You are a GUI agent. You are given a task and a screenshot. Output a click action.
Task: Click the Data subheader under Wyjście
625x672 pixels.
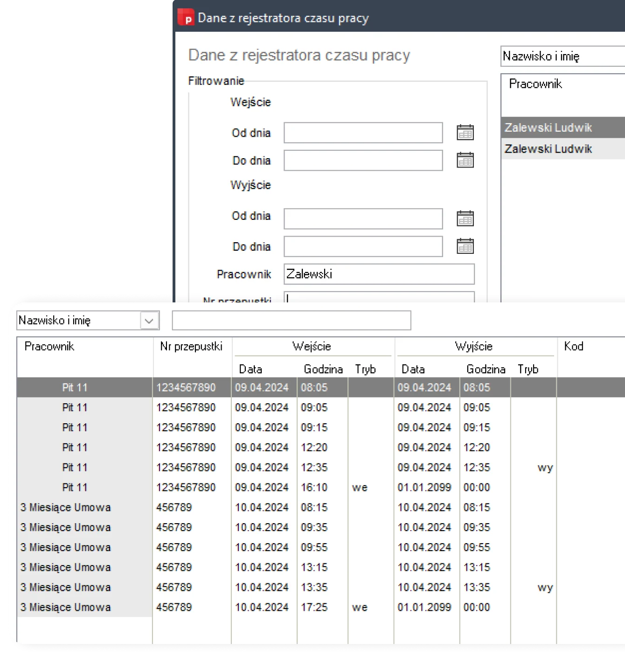click(413, 369)
